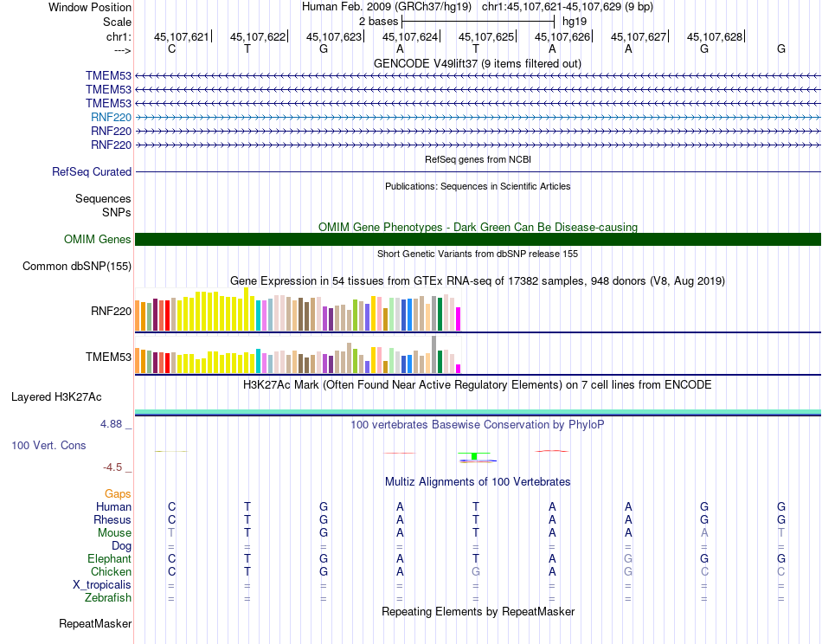This screenshot has width=822, height=644.
Task: Select the 100 Vert. Cons label
Action: [x=48, y=445]
